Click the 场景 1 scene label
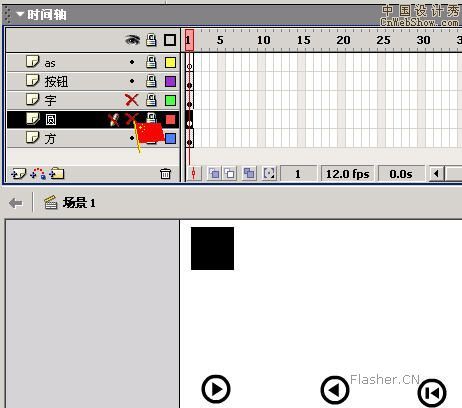The height and width of the screenshot is (408, 462). pos(79,203)
